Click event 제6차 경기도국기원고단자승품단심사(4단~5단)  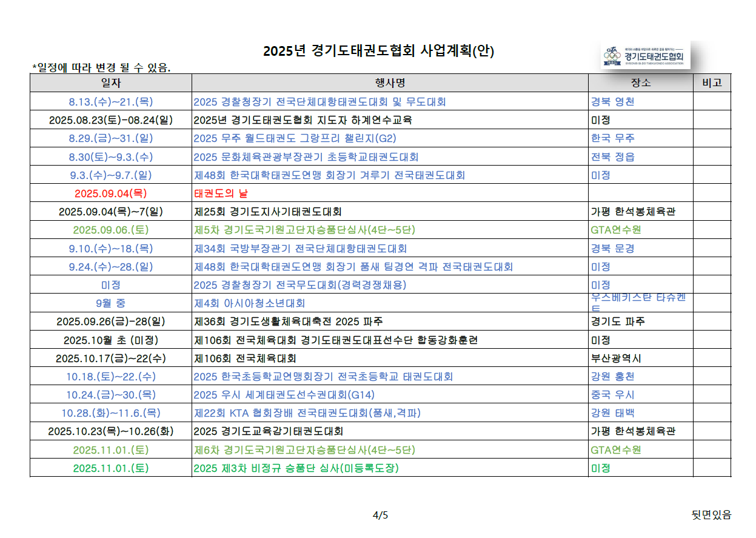pos(304,450)
